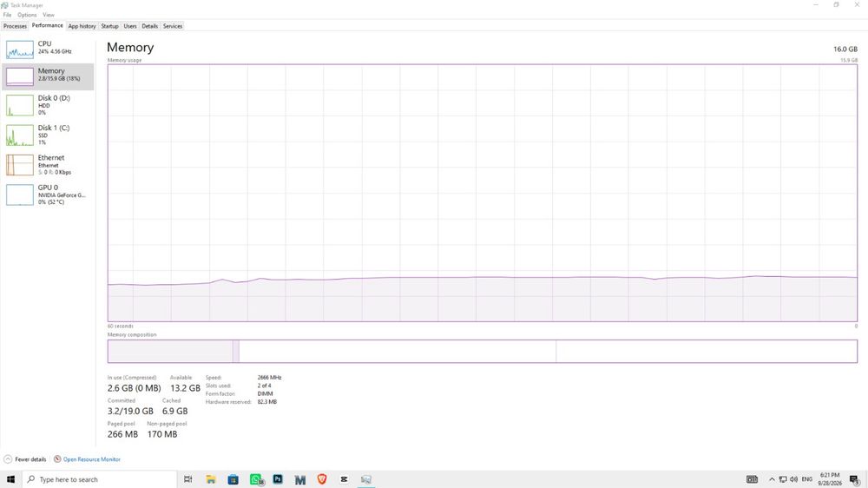Screen dimensions: 868x488
Task: Click the Non-paged pool 170 MB value
Action: tap(162, 434)
